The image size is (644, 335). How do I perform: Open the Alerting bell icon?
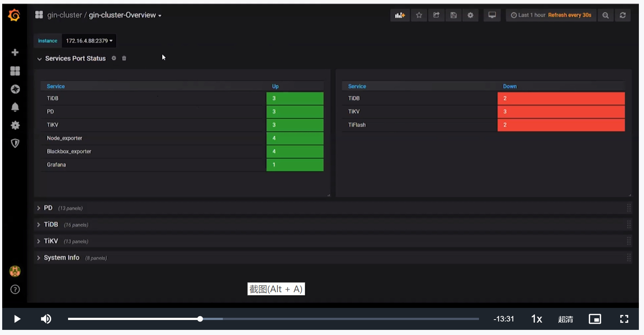[15, 107]
